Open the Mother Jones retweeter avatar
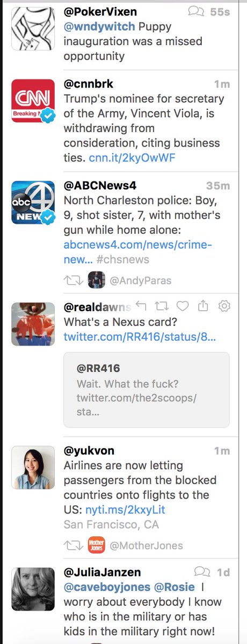The height and width of the screenshot is (644, 247). pyautogui.click(x=96, y=545)
